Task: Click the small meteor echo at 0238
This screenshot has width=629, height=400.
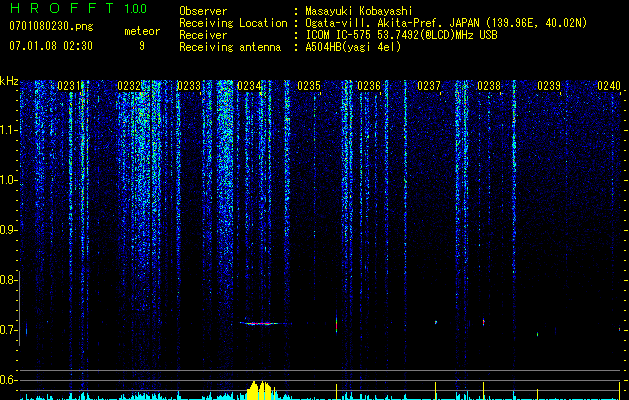Action: pos(483,321)
